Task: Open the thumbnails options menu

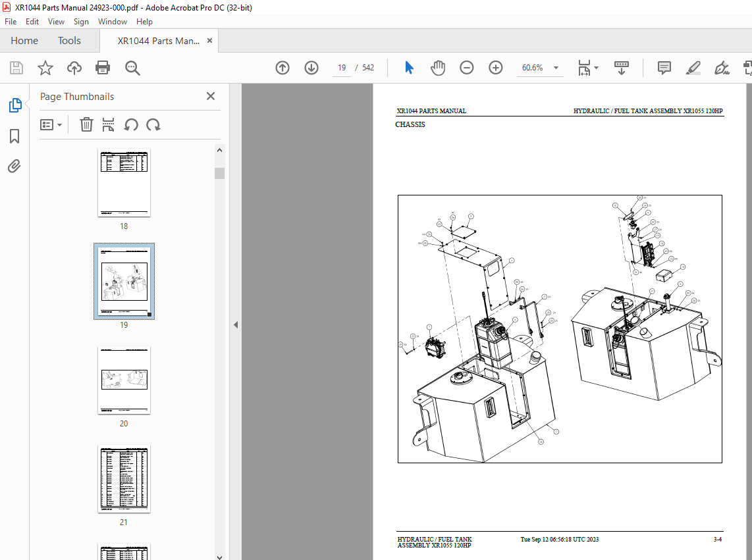Action: click(x=51, y=124)
